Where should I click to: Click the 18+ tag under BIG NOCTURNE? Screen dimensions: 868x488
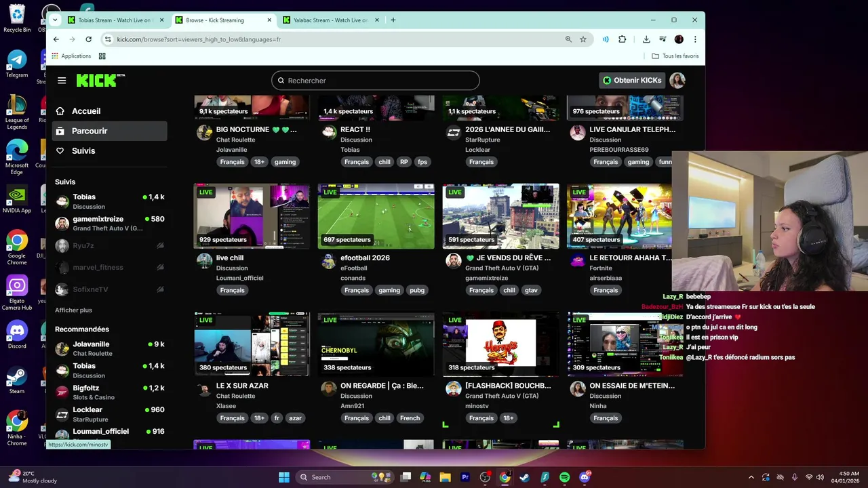pyautogui.click(x=259, y=162)
